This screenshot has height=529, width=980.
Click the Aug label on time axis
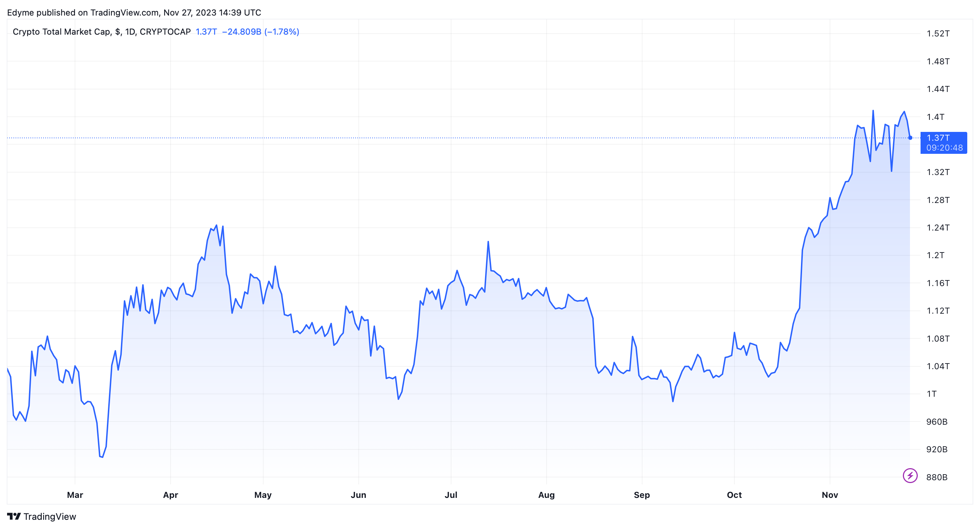pos(546,495)
